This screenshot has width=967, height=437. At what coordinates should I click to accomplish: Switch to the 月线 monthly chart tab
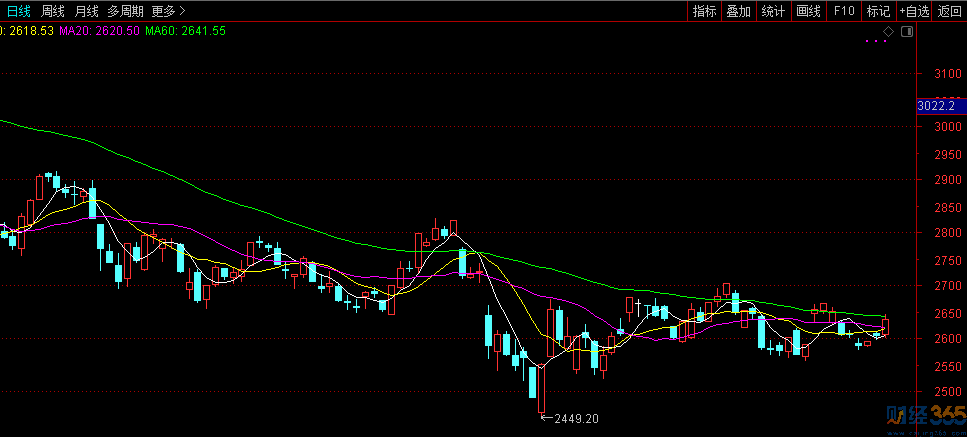tap(86, 11)
